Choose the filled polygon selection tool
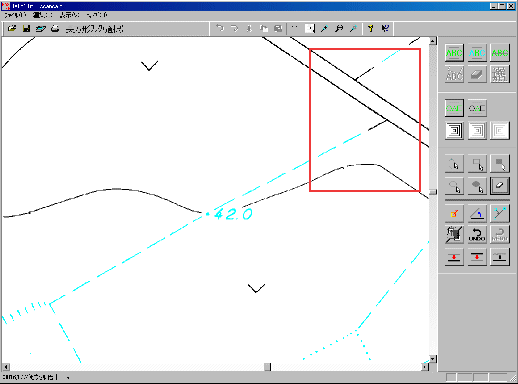This screenshot has height=384, width=518. tap(477, 185)
